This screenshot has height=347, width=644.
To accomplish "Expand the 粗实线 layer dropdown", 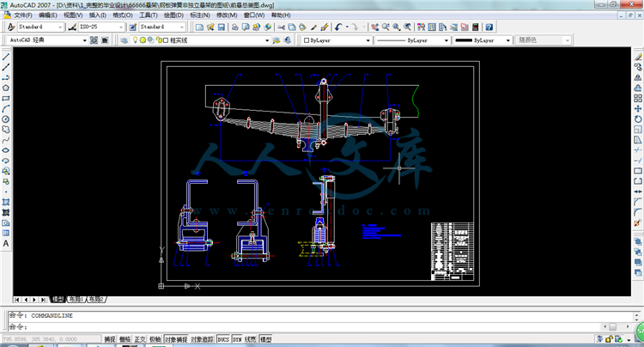I will click(x=267, y=40).
